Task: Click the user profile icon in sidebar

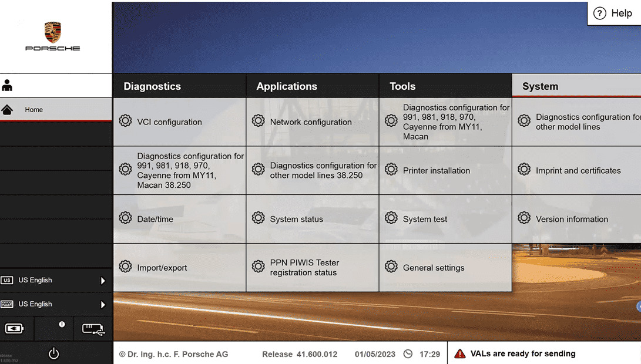Action: [x=7, y=85]
